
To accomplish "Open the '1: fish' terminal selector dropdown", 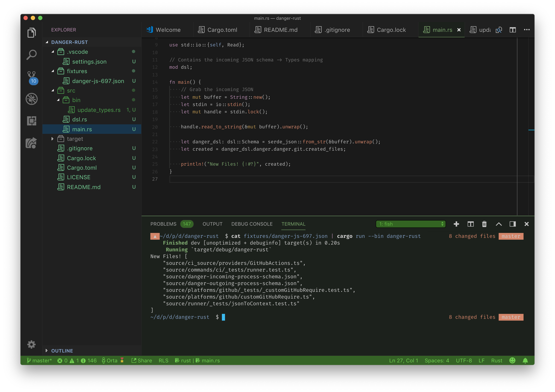I will click(410, 224).
